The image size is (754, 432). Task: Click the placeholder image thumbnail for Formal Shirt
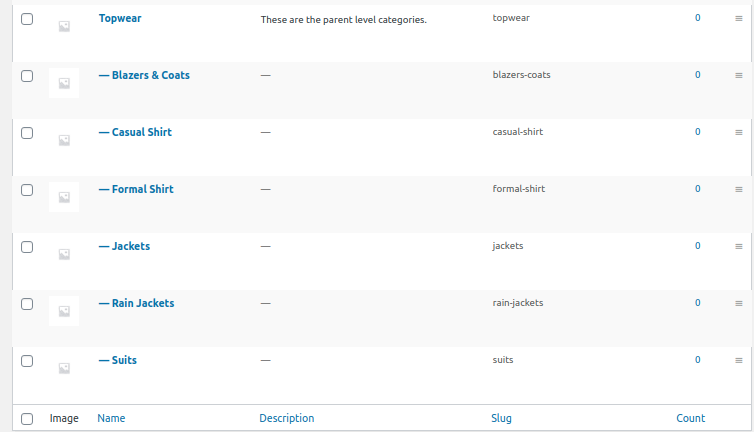click(64, 197)
